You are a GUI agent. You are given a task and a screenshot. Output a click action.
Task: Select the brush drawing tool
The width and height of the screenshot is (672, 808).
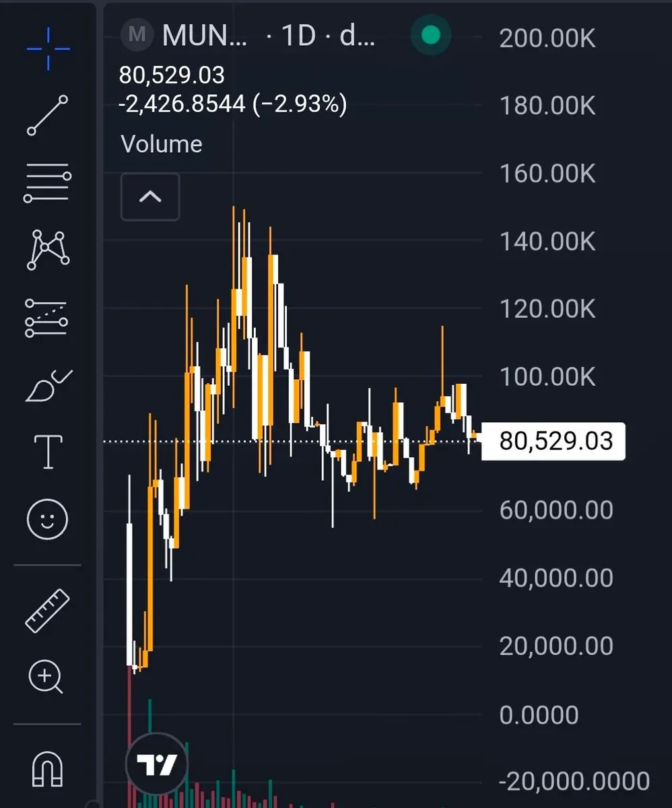pos(48,386)
